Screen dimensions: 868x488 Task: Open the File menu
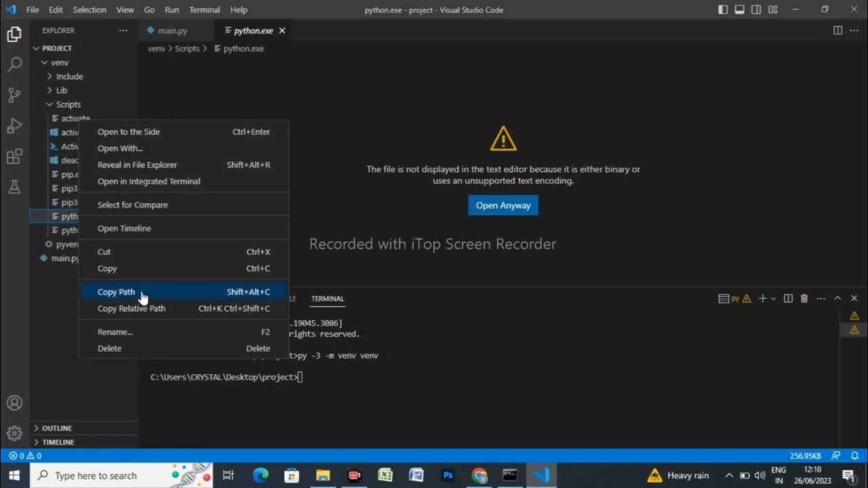pyautogui.click(x=33, y=9)
